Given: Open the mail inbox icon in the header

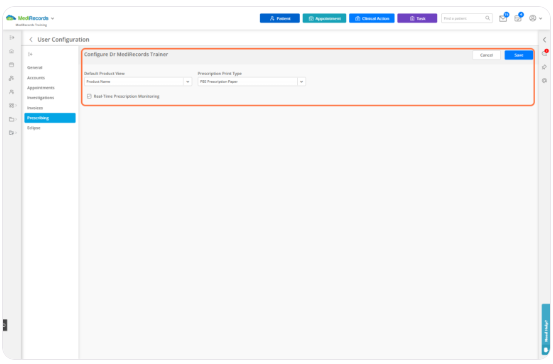Looking at the screenshot, I should coord(503,18).
